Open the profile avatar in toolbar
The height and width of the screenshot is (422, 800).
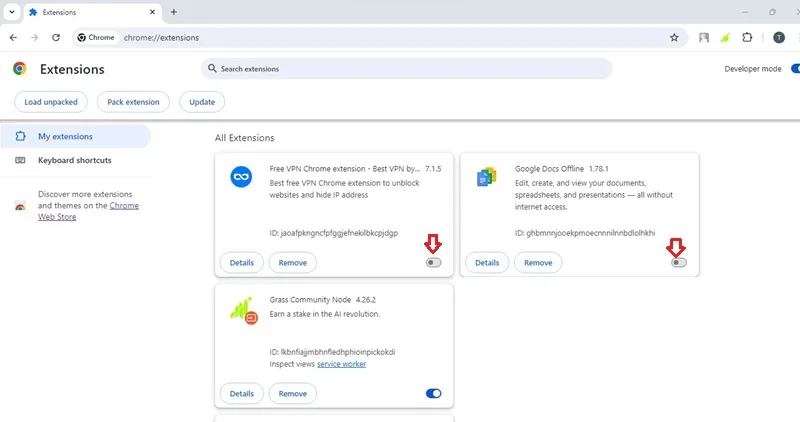tap(779, 37)
